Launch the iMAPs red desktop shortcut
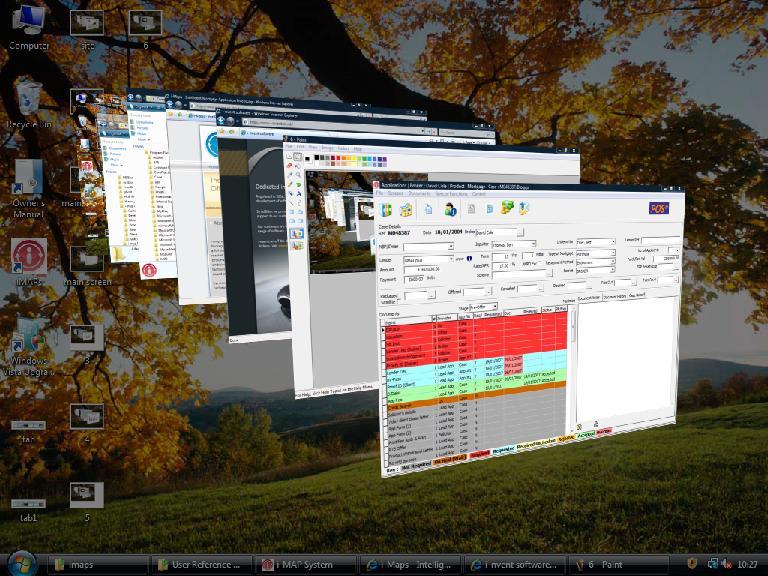768x576 pixels. pyautogui.click(x=29, y=262)
